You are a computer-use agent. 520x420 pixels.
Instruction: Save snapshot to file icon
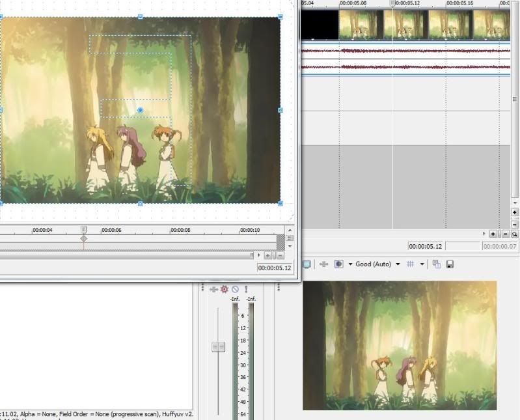[450, 264]
